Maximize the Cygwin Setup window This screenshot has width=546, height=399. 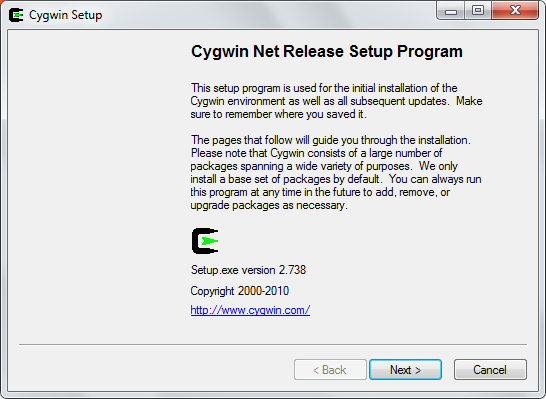point(478,11)
